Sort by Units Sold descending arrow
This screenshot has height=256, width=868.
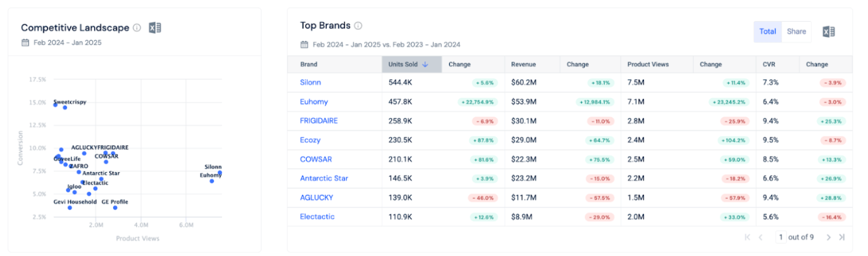(425, 64)
